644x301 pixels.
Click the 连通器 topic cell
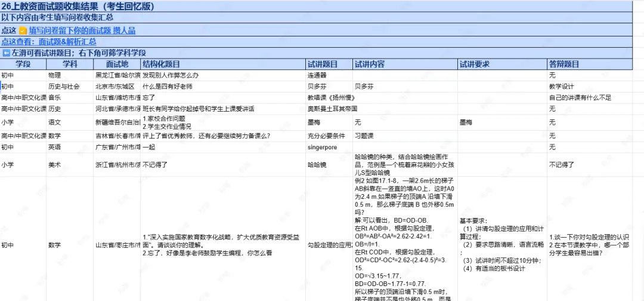[x=329, y=75]
